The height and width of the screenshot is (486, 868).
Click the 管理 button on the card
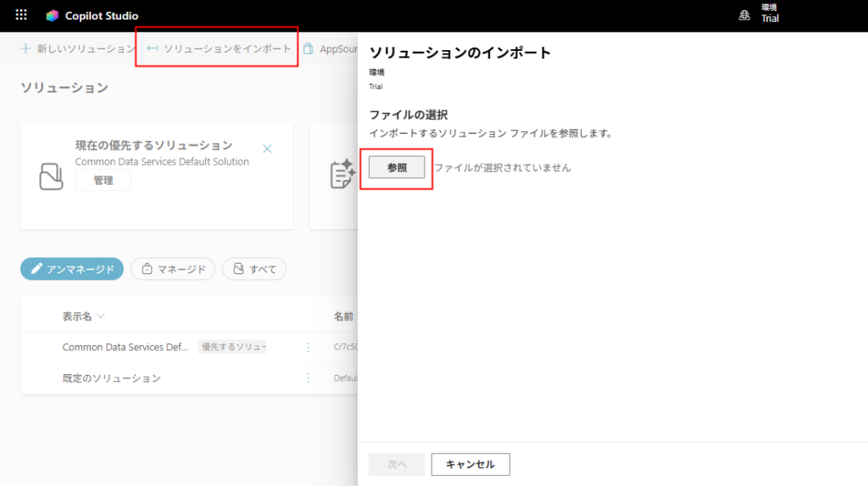coord(103,180)
